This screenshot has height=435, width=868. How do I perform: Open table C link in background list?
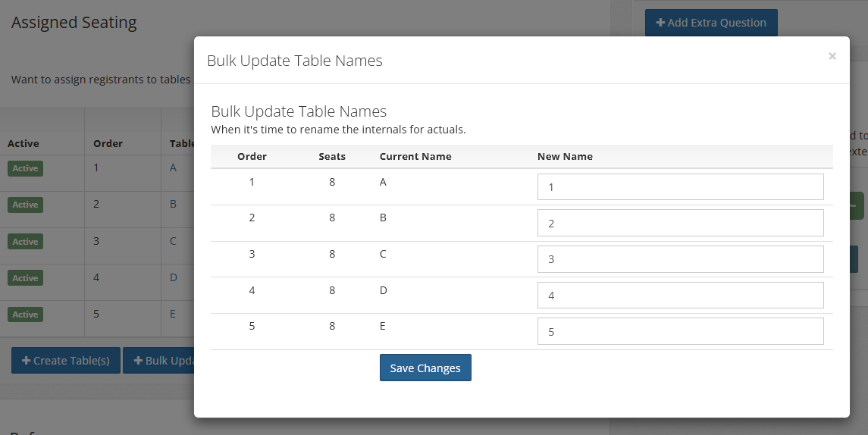(x=174, y=241)
